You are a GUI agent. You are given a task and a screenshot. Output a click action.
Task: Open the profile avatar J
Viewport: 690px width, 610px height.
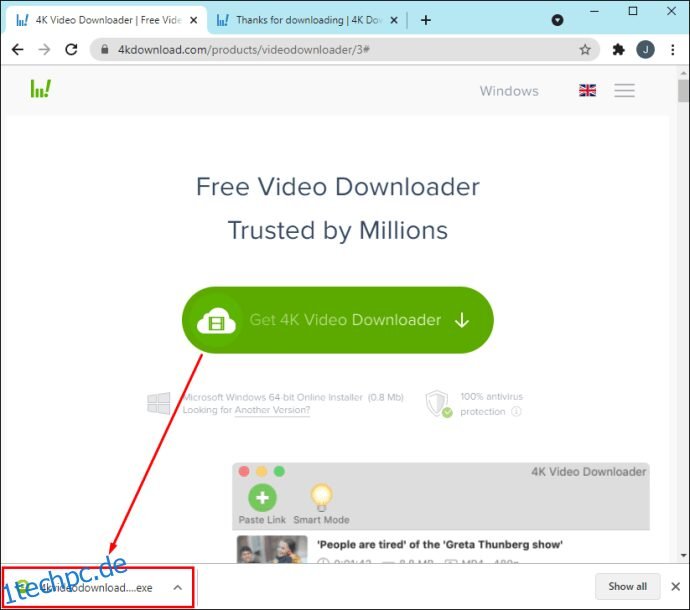(646, 50)
